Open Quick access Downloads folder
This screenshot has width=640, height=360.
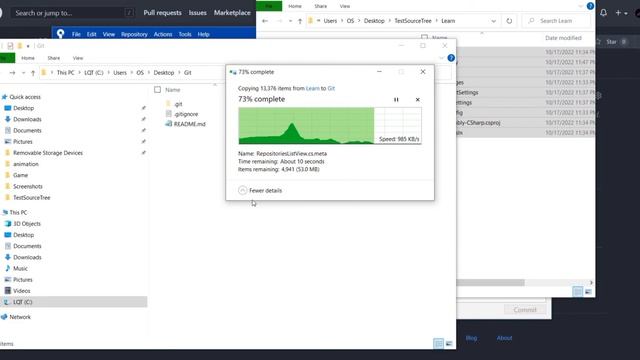27,119
